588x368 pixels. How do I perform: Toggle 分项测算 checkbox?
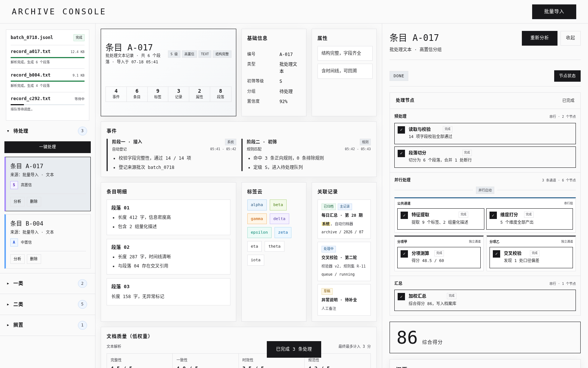pos(404,254)
